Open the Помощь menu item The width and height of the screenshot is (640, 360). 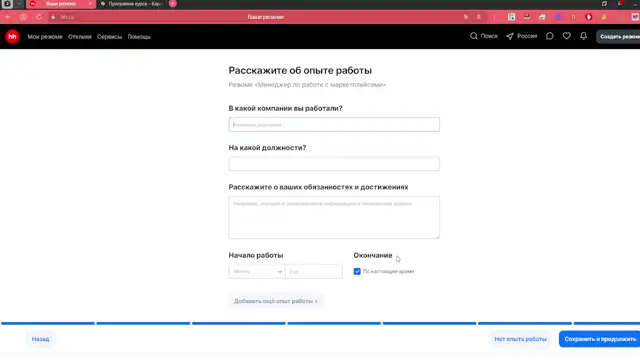(x=139, y=37)
